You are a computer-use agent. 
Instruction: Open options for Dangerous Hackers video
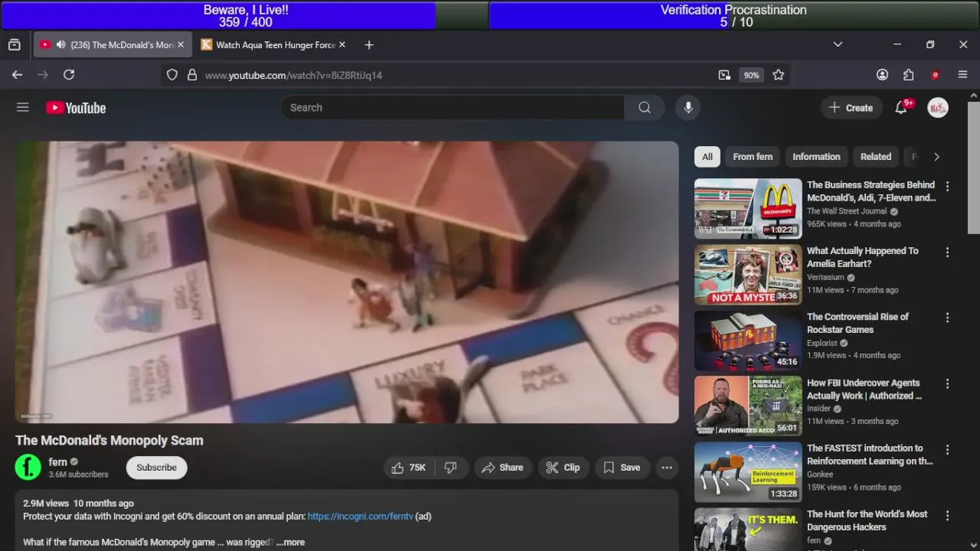point(947,515)
